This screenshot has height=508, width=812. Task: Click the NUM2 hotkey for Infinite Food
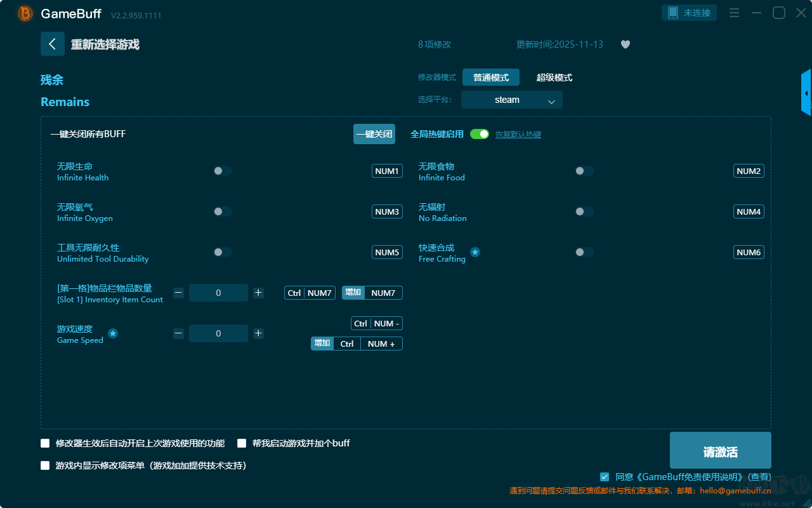pyautogui.click(x=749, y=171)
